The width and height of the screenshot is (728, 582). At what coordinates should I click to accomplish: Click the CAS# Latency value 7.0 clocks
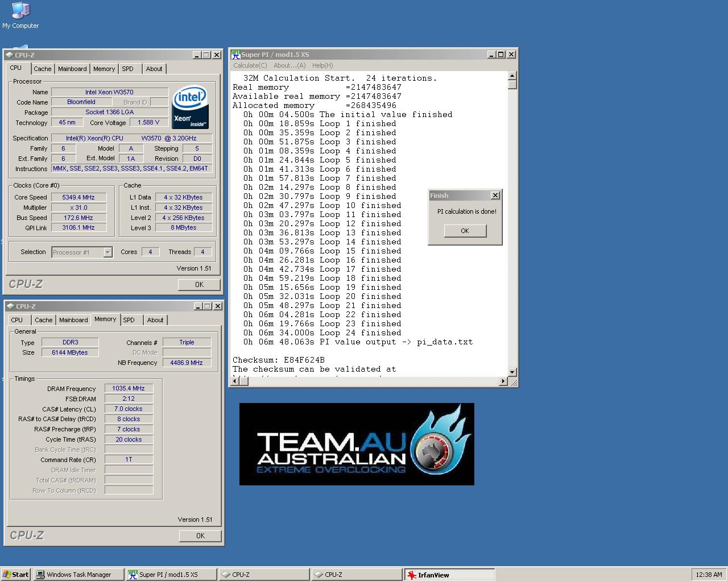(129, 409)
